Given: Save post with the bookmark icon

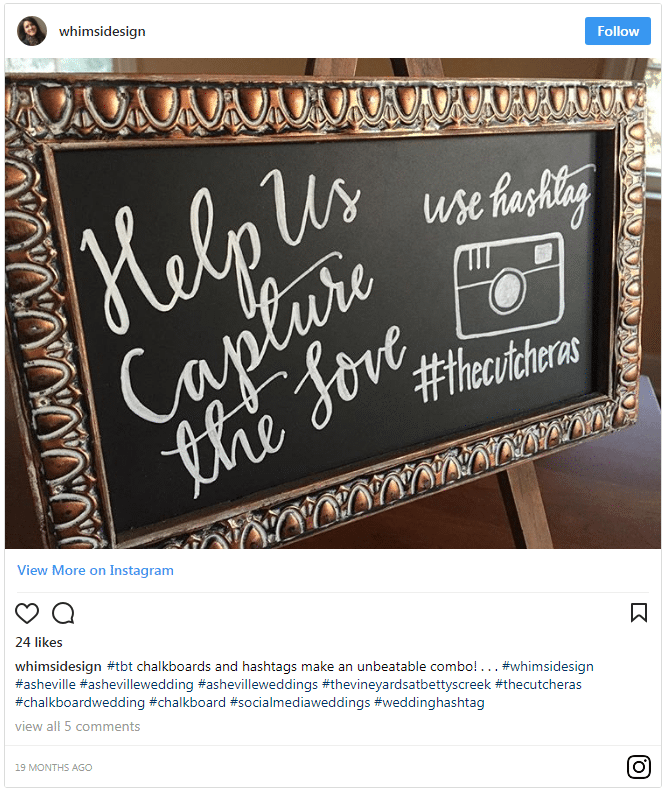Looking at the screenshot, I should click(x=639, y=612).
